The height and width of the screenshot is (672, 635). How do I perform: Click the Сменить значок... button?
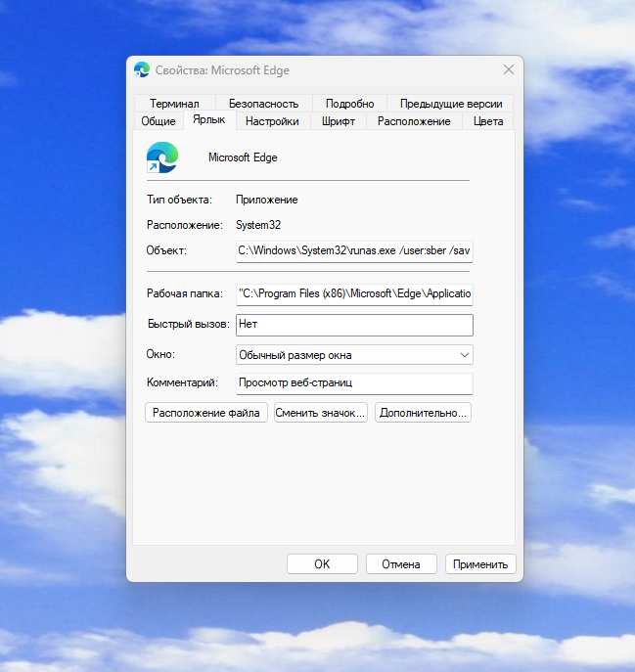pyautogui.click(x=320, y=413)
